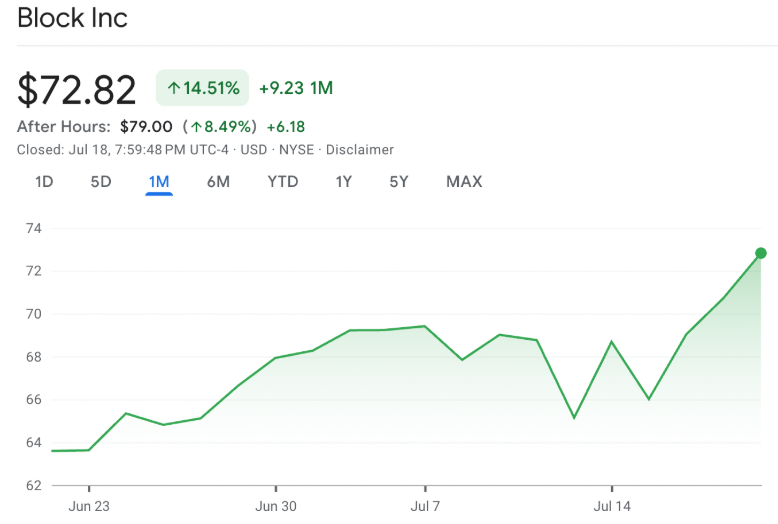Select the 5Y time range

point(399,181)
